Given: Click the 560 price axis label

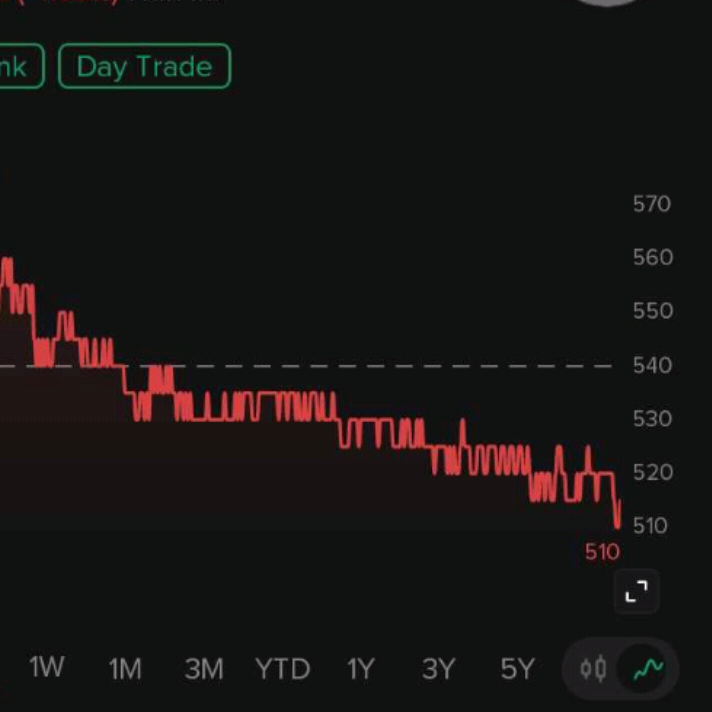Looking at the screenshot, I should pos(652,257).
